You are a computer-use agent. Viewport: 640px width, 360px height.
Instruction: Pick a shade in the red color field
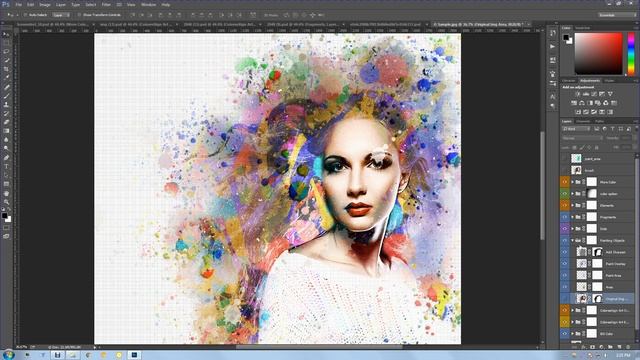(599, 54)
